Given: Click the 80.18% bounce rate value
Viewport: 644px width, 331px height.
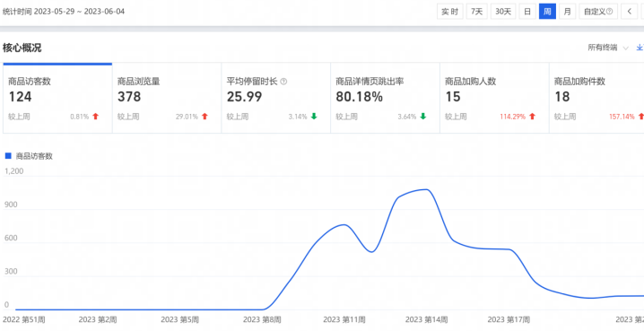Looking at the screenshot, I should click(360, 97).
